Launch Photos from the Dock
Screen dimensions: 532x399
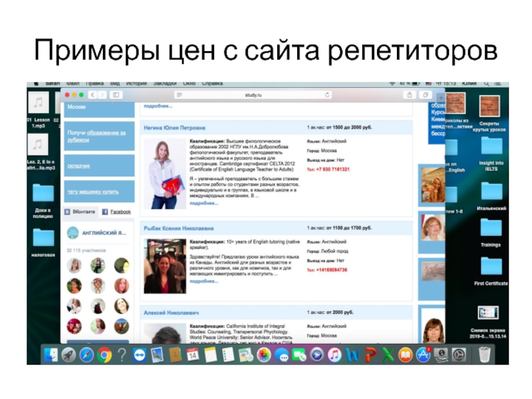click(263, 355)
